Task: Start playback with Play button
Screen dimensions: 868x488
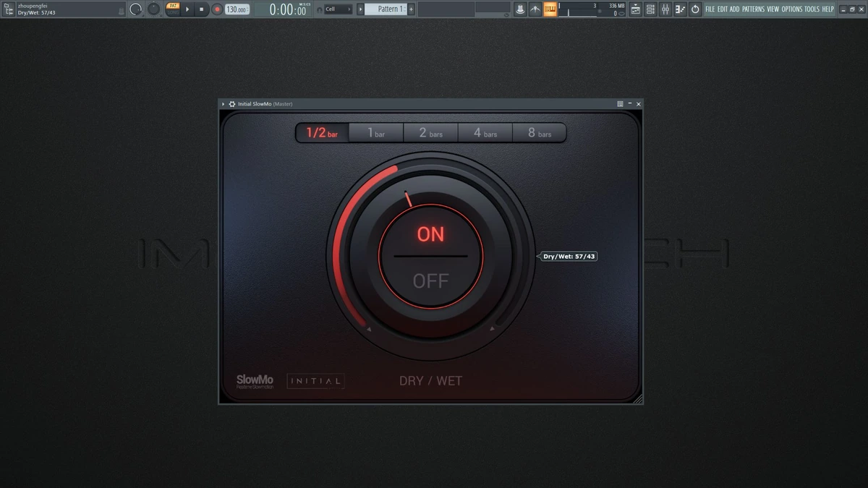Action: click(187, 9)
